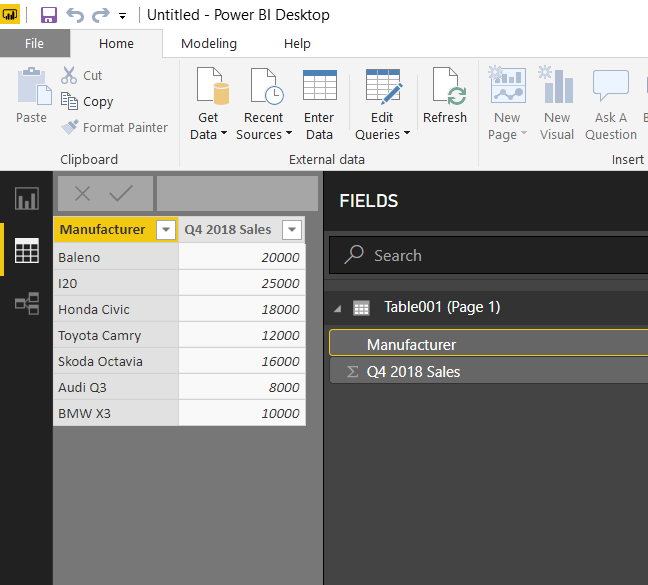Select the Q4 2018 Sales field
Viewport: 648px width, 585px height.
tap(489, 371)
